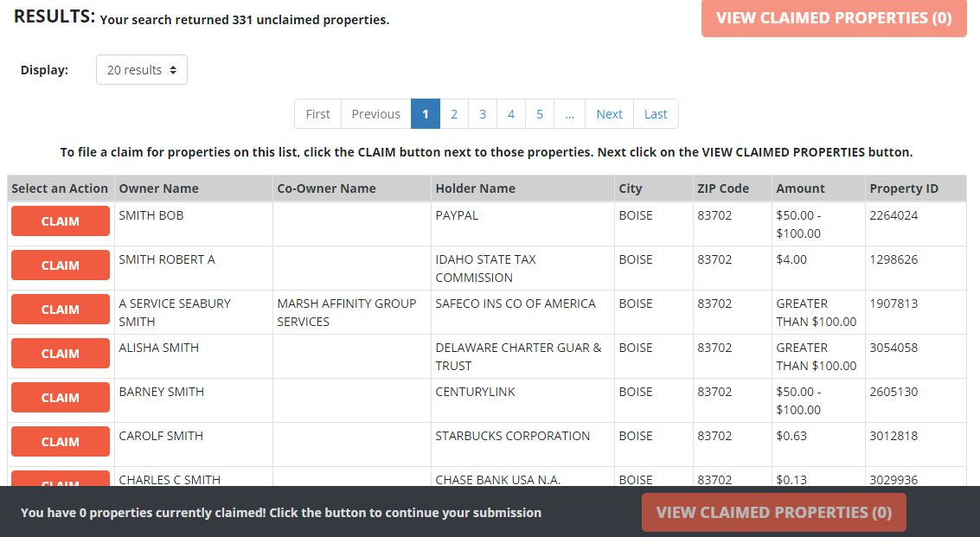Click Last to jump to final page
Image resolution: width=980 pixels, height=537 pixels.
coord(655,113)
